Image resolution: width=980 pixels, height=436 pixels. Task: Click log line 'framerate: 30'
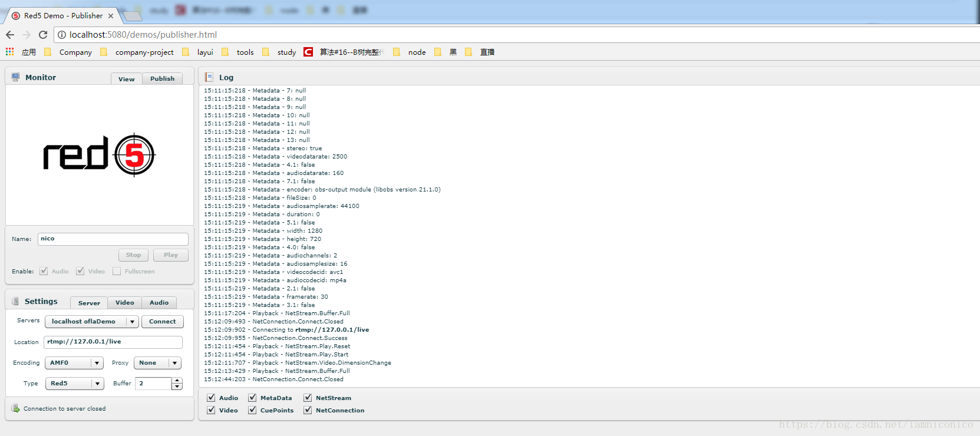point(266,297)
